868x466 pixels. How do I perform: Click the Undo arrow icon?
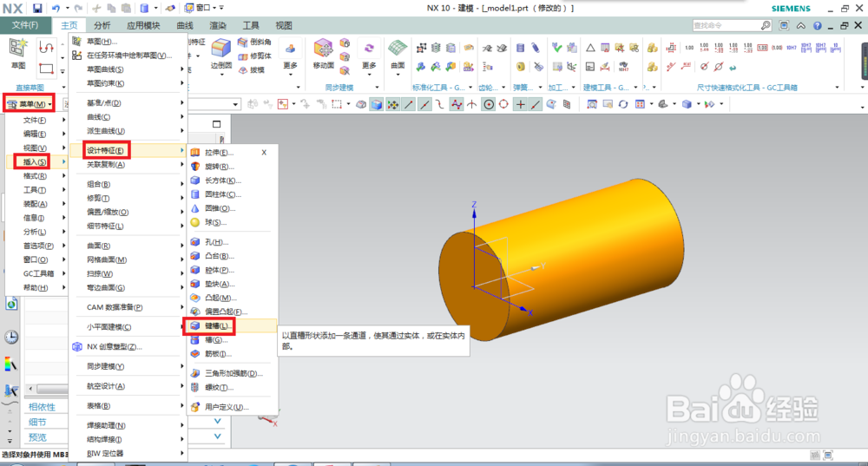point(56,9)
